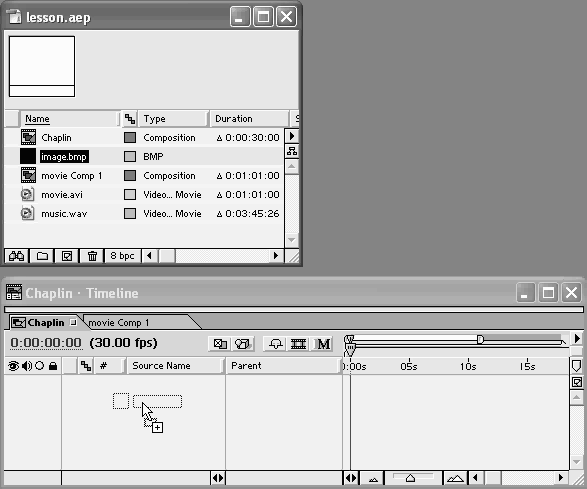Click the binoculars find icon
587x489 pixels.
pos(16,256)
